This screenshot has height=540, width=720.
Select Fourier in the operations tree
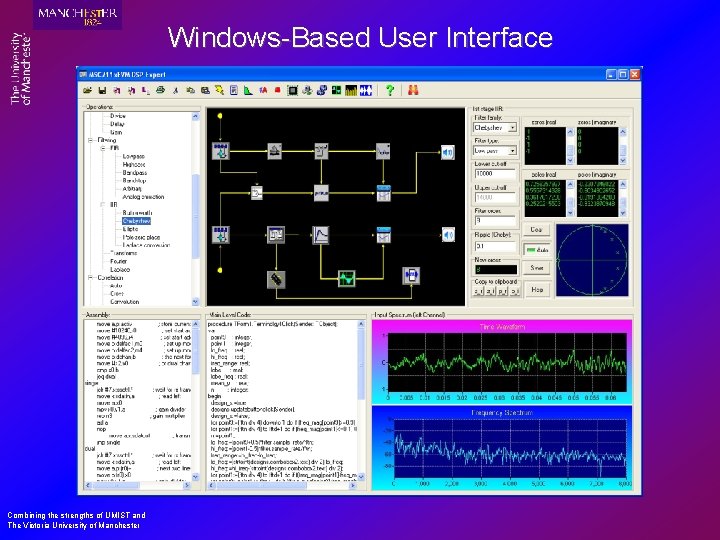pos(118,261)
